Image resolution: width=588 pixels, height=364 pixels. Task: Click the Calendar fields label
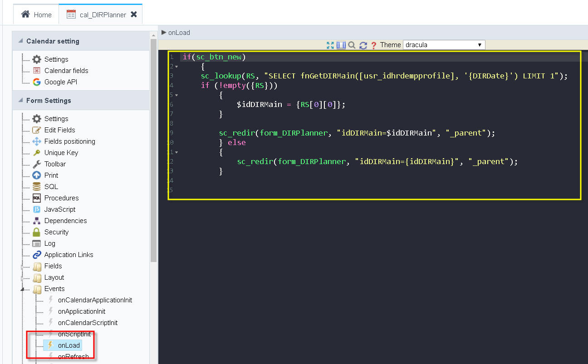[66, 71]
